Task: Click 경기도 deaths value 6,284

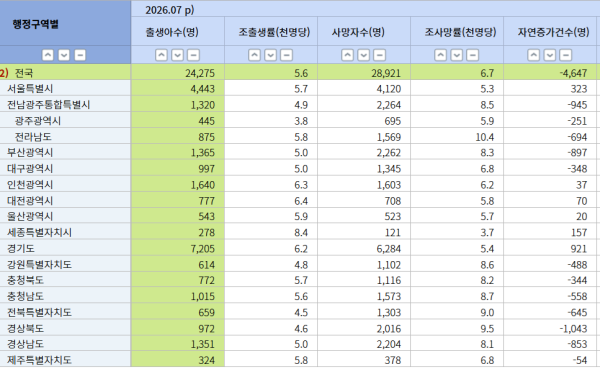Action: coord(388,249)
